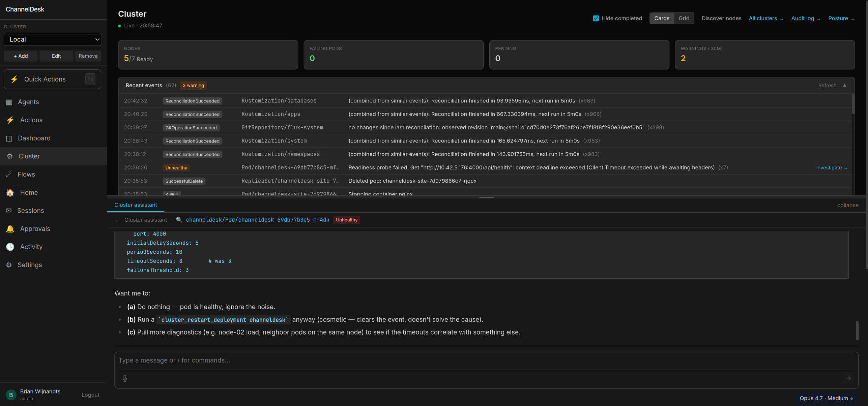Open the Approvals menu item
The image size is (868, 406).
(53, 229)
